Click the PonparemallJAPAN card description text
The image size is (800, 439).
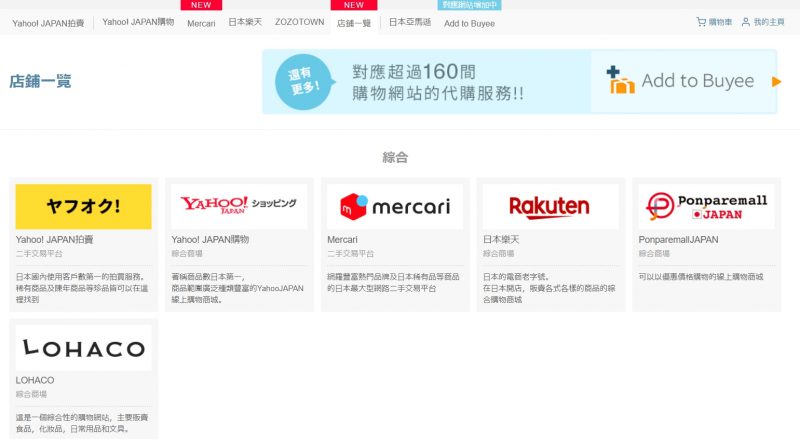tap(701, 277)
